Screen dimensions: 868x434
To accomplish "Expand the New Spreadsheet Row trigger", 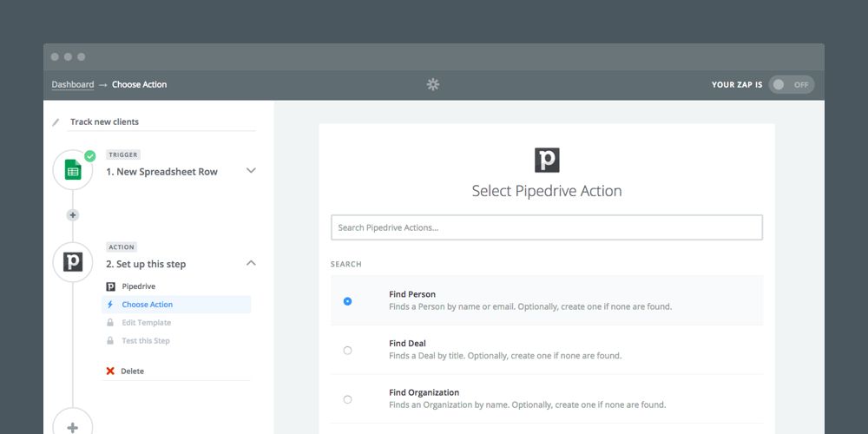I will 251,171.
